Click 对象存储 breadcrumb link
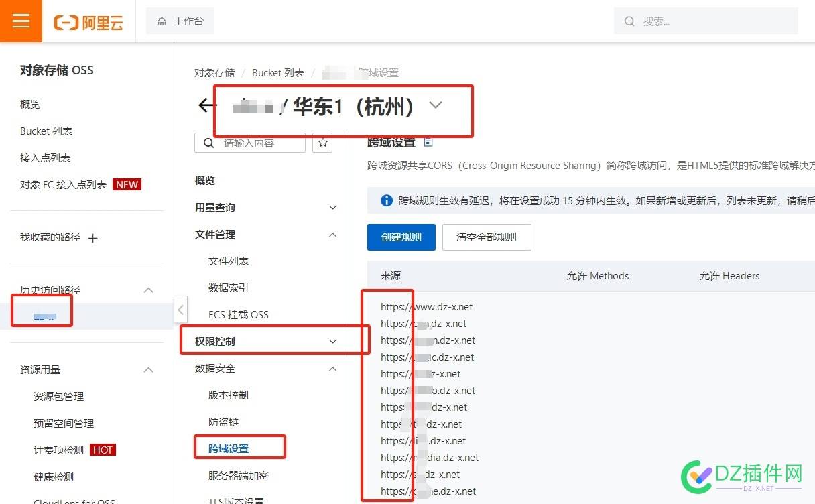This screenshot has width=815, height=504. 214,72
